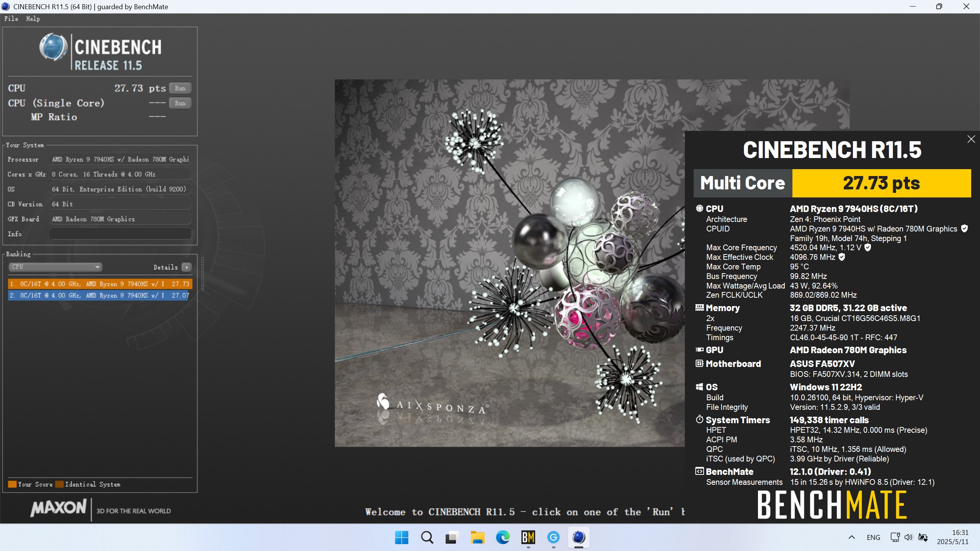This screenshot has height=551, width=980.
Task: Click the ASUS FA507XV motherboard text
Action: click(822, 364)
